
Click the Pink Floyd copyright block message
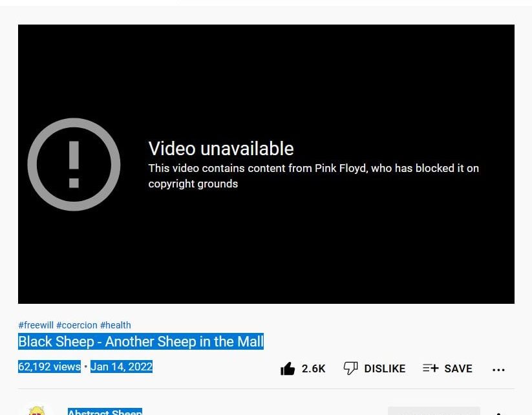point(314,176)
